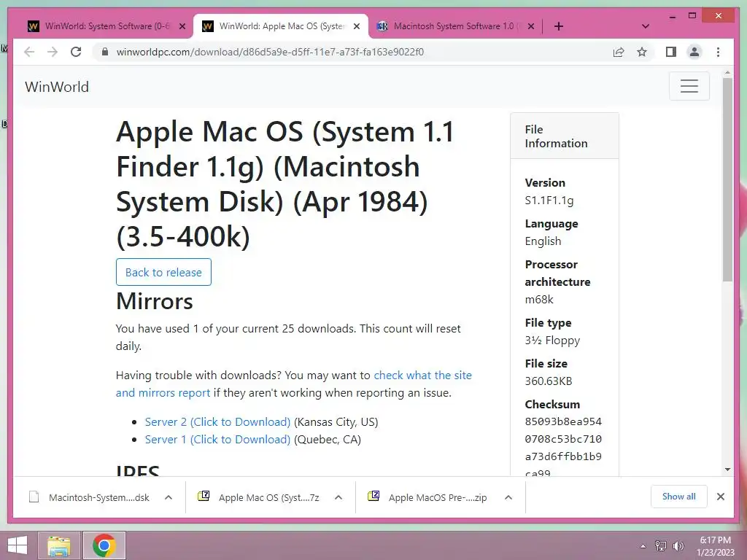Open the site and mirrors report link
This screenshot has width=747, height=560.
[x=293, y=384]
